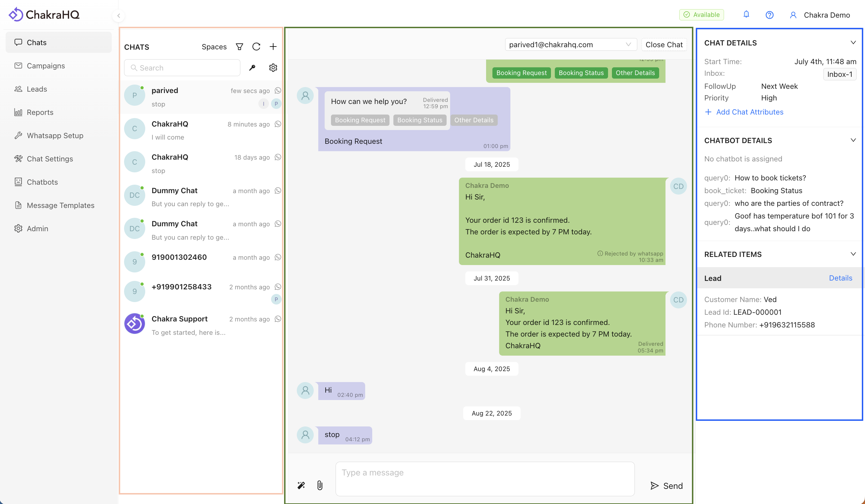Open Message Templates
865x504 pixels.
(x=59, y=205)
